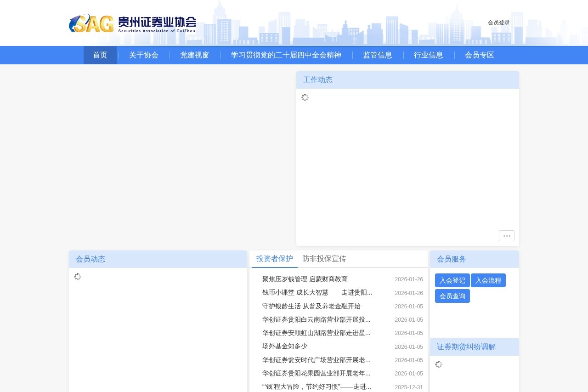Open the 会员服务 section heading
Image resolution: width=588 pixels, height=392 pixels.
(x=452, y=259)
